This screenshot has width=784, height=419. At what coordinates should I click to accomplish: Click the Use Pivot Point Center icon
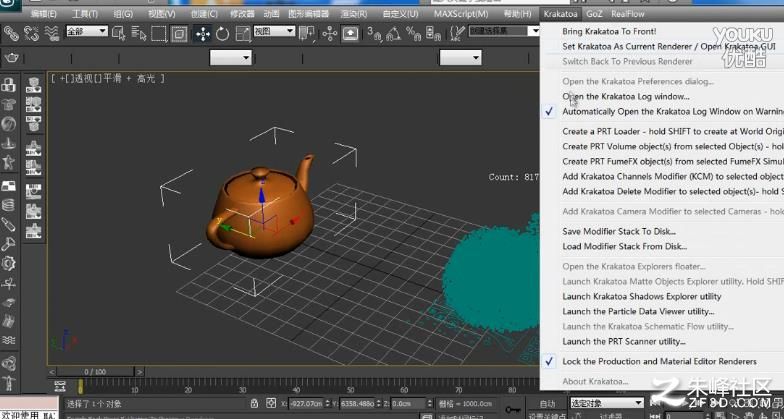click(306, 34)
